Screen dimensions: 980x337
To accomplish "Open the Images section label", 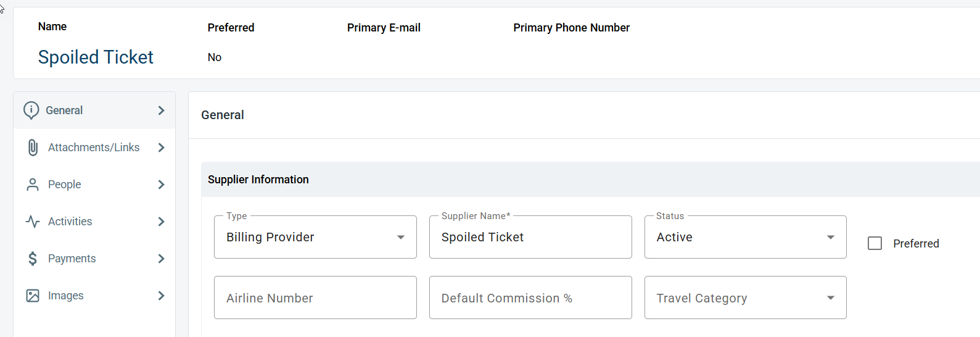I will point(66,296).
